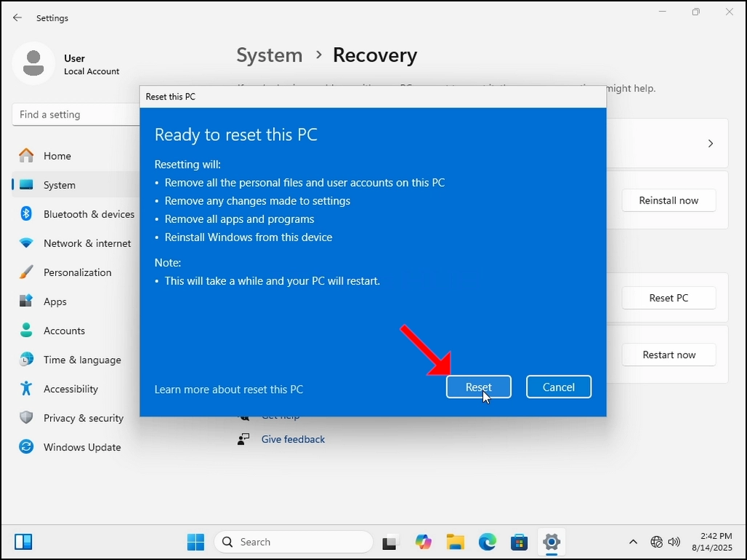Viewport: 747px width, 560px height.
Task: Click the Apps icon in sidebar
Action: [26, 301]
